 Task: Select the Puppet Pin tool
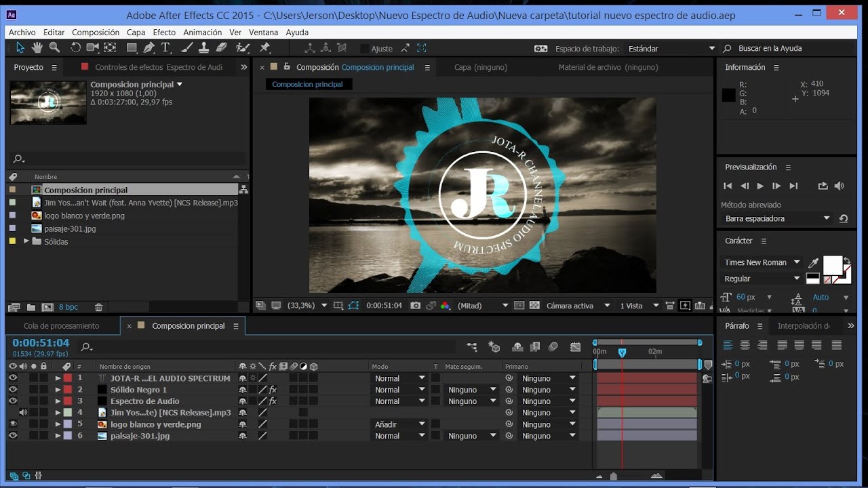pos(265,47)
